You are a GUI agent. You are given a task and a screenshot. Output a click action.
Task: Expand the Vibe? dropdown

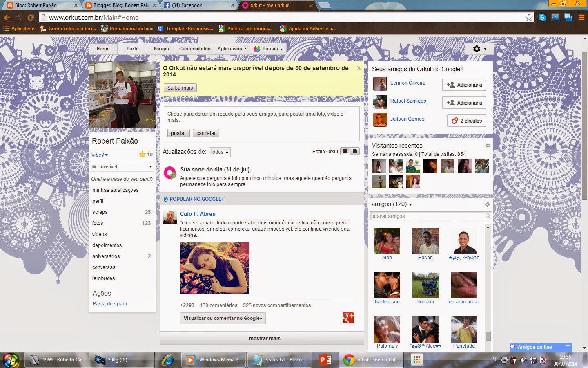pyautogui.click(x=100, y=155)
